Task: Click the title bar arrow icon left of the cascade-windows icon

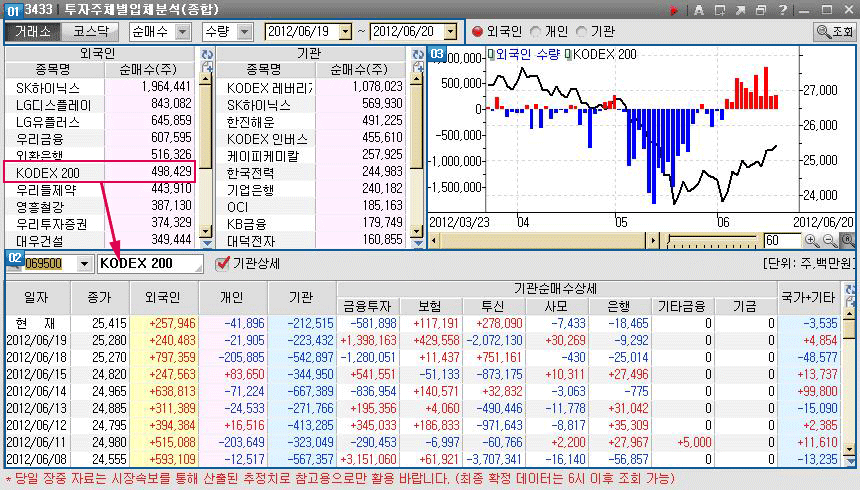Action: tap(741, 10)
